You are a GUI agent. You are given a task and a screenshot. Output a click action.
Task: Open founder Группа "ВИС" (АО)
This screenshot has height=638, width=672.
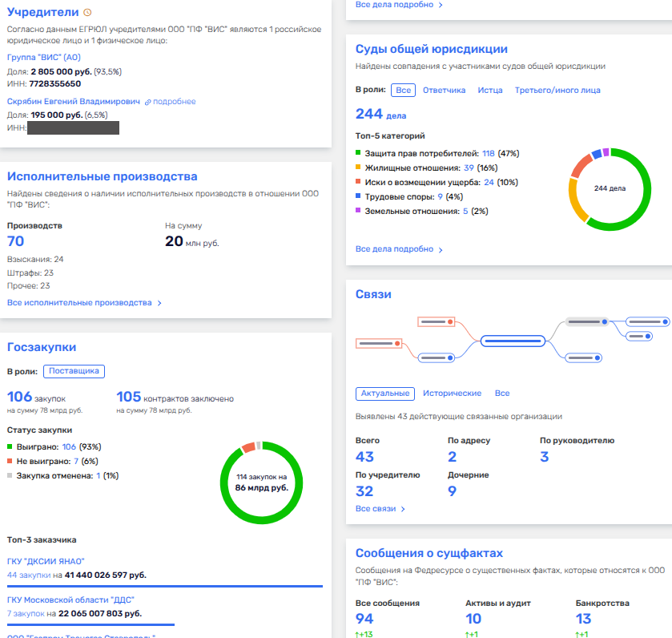pyautogui.click(x=44, y=58)
